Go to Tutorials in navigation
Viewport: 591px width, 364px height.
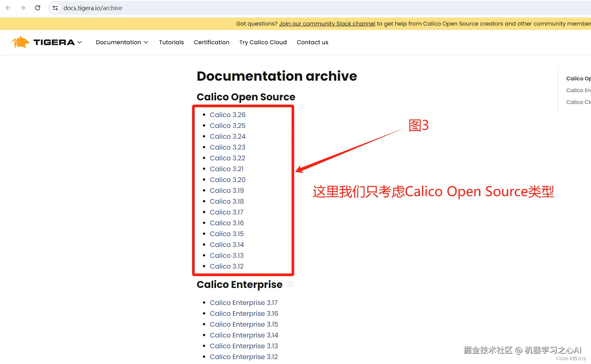171,42
